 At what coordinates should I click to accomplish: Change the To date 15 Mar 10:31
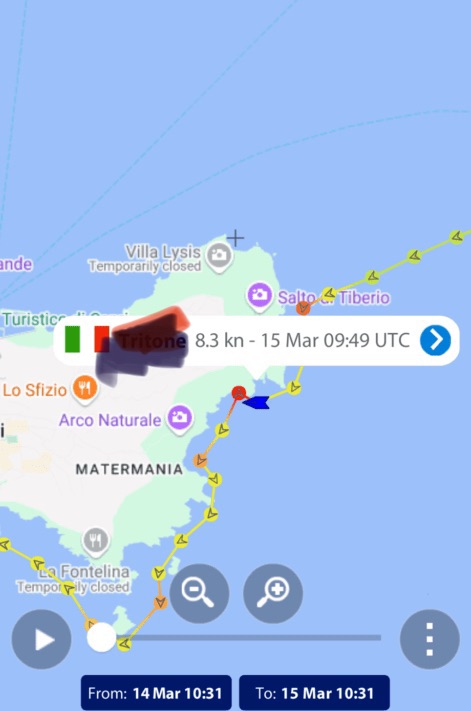coord(315,693)
